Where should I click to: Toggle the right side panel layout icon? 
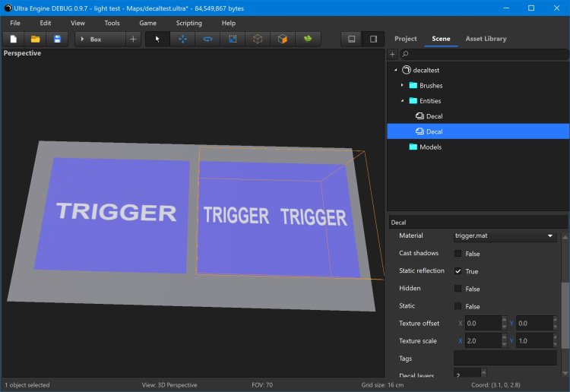373,39
